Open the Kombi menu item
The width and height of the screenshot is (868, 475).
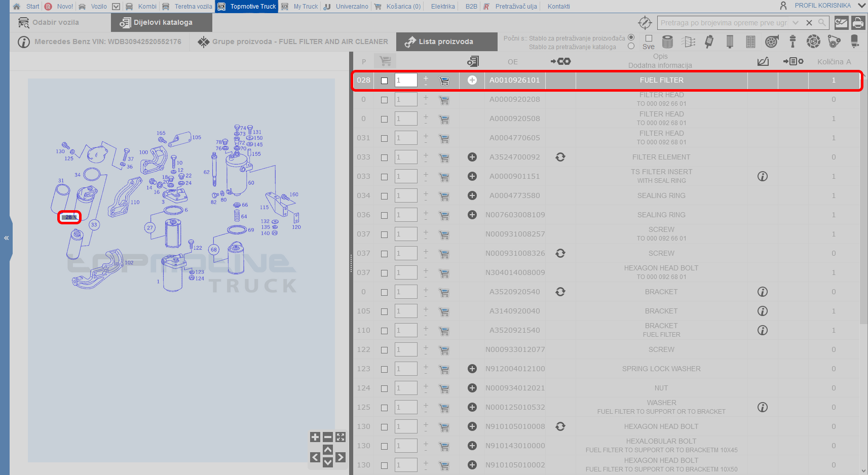tap(147, 7)
